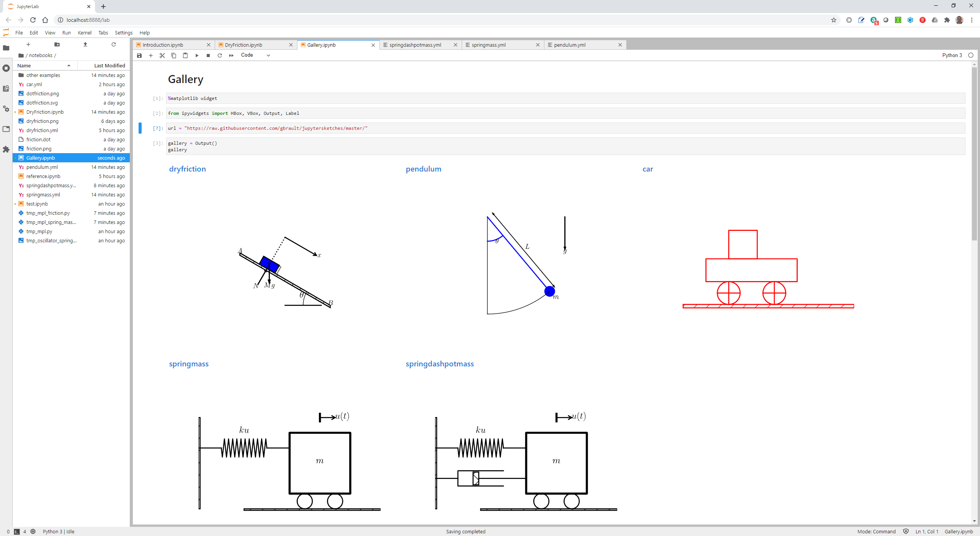The image size is (980, 536).
Task: Open the cell type Code dropdown
Action: pos(255,55)
